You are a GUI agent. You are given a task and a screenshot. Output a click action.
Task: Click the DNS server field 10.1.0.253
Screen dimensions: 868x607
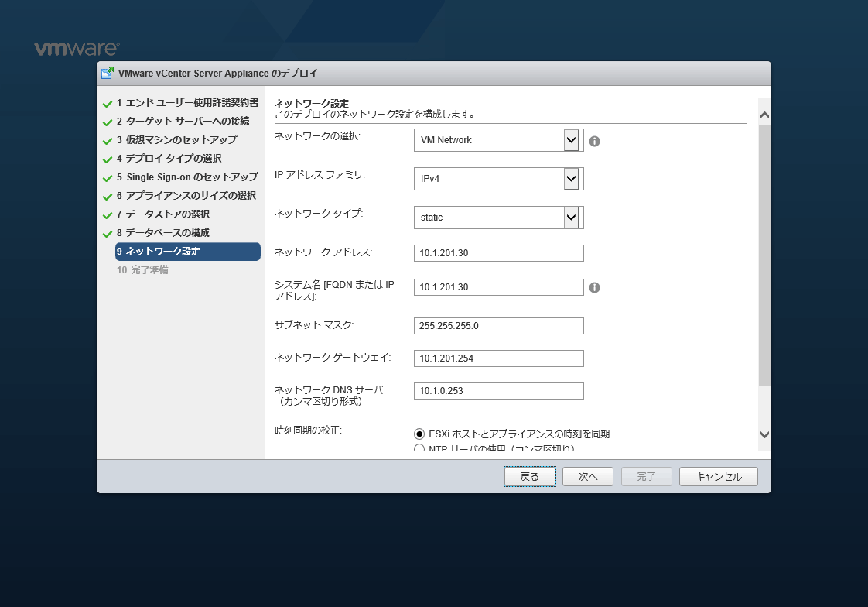click(499, 390)
